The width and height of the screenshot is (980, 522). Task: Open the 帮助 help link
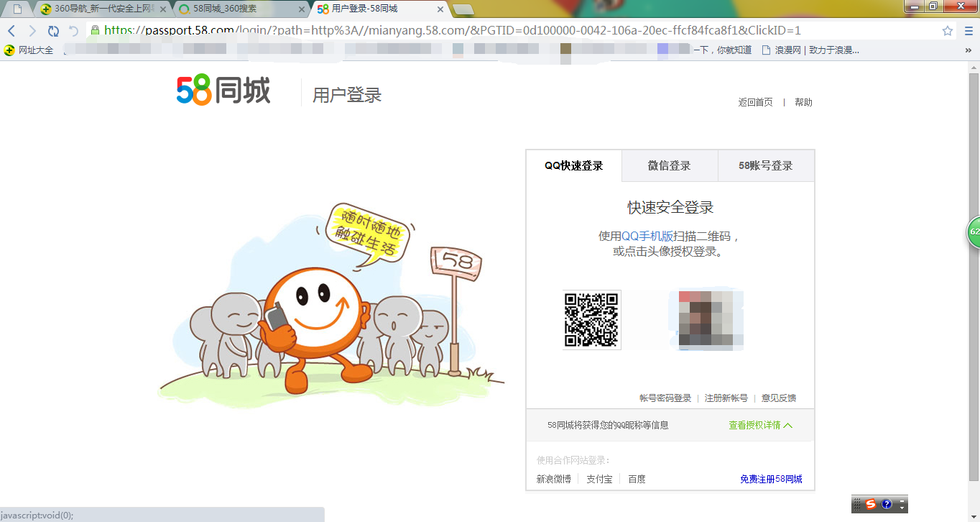pyautogui.click(x=803, y=102)
